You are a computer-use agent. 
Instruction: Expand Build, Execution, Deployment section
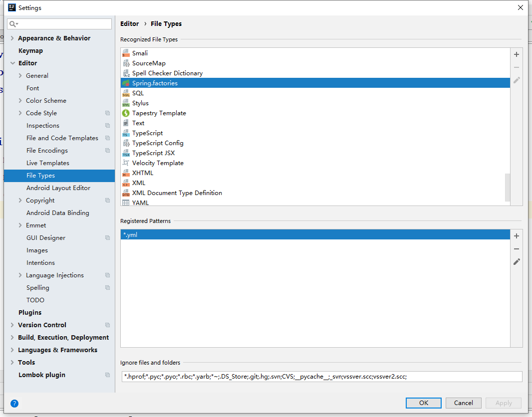coord(12,337)
